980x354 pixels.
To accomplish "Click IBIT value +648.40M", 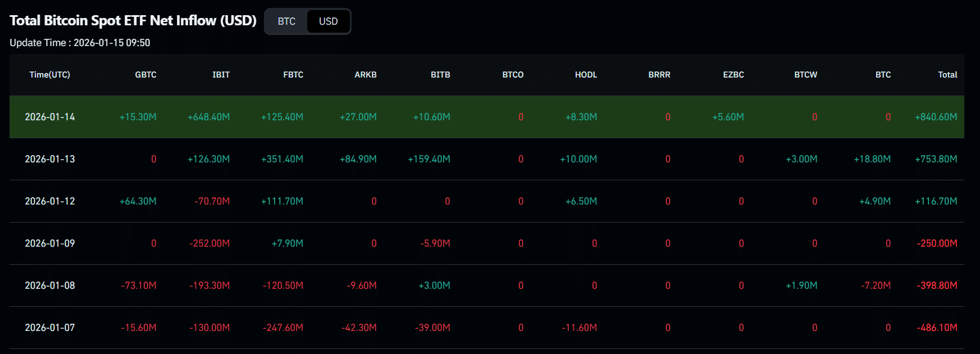I will [208, 117].
